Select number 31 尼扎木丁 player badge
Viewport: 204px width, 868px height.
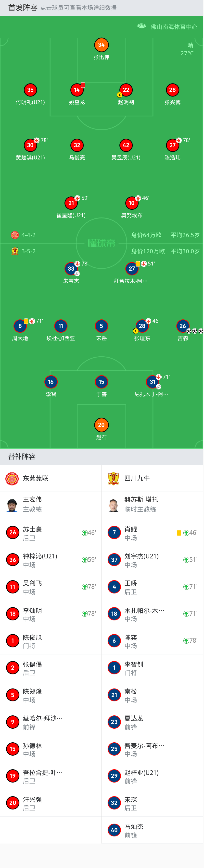click(153, 382)
